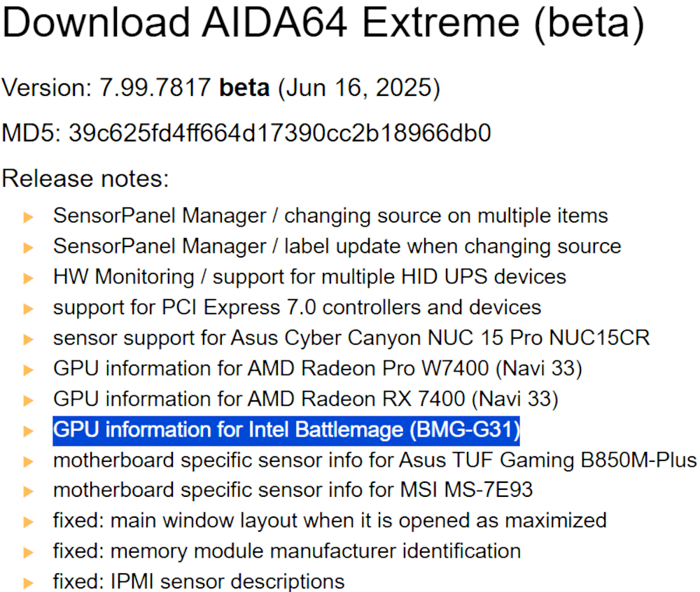Click the MD5 checksum hash value
The height and width of the screenshot is (592, 700).
pos(280,133)
